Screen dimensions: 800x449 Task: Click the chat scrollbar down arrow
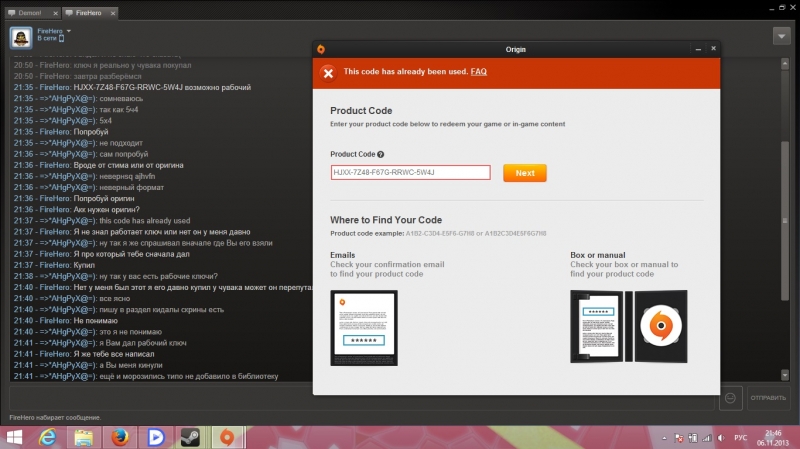(785, 375)
